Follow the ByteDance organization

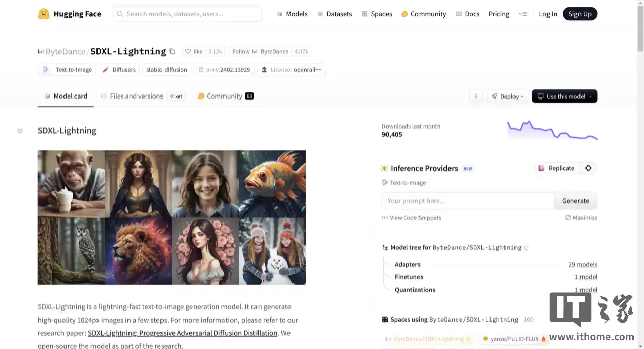pyautogui.click(x=241, y=51)
